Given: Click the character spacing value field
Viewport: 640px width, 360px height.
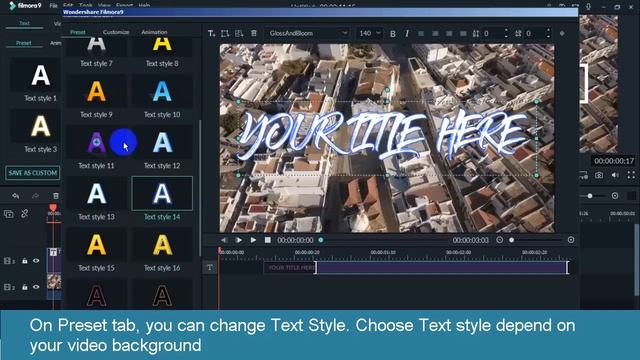Looking at the screenshot, I should pyautogui.click(x=535, y=33).
